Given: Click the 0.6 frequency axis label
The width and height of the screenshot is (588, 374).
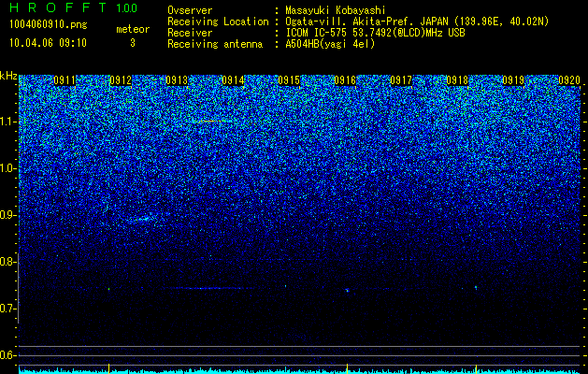Looking at the screenshot, I should pyautogui.click(x=7, y=355).
